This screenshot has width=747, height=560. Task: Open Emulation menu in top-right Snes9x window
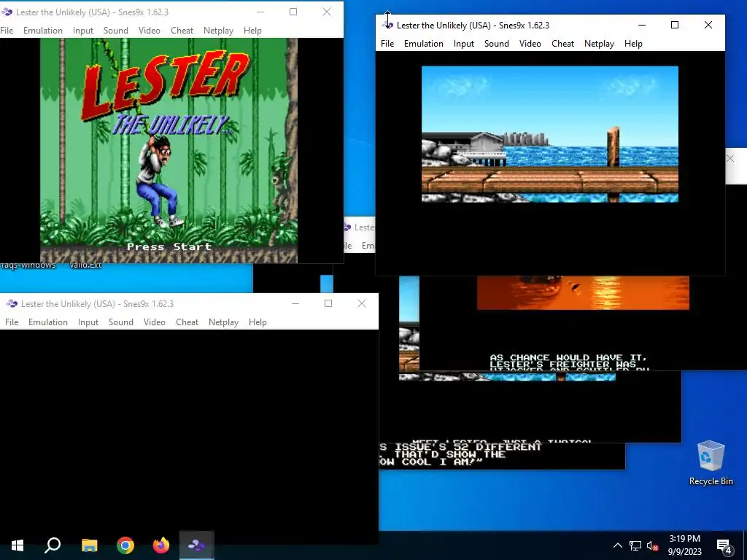pyautogui.click(x=424, y=44)
